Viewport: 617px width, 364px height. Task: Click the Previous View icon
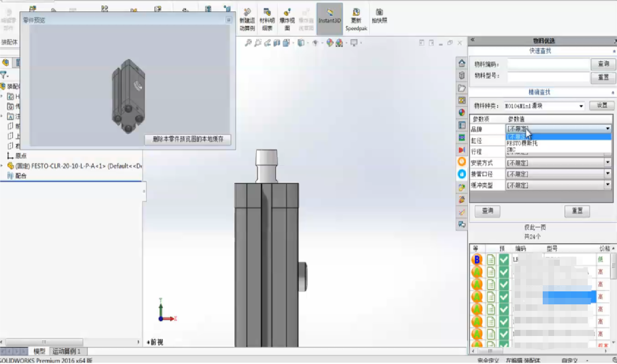tap(268, 43)
